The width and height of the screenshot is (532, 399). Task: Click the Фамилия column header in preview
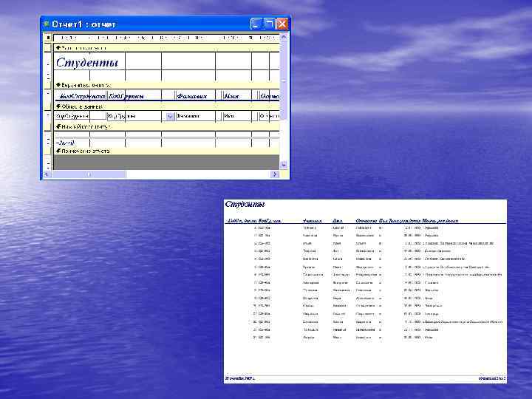(312, 220)
